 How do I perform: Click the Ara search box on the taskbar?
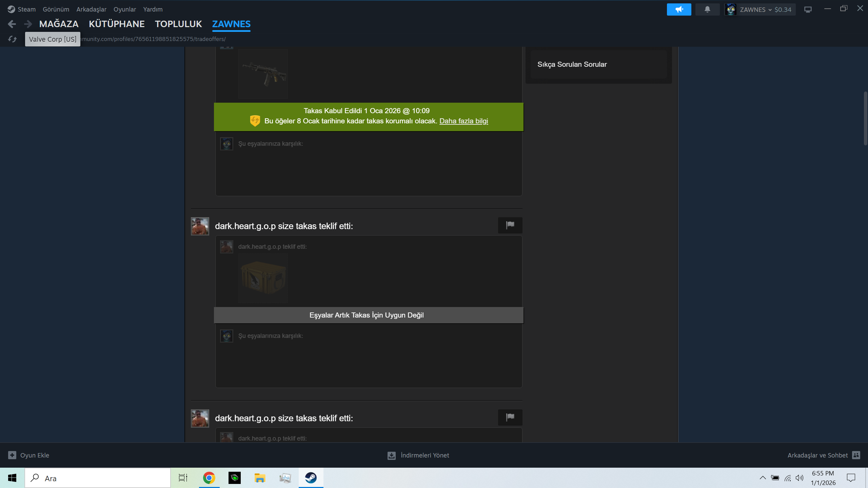pyautogui.click(x=98, y=478)
